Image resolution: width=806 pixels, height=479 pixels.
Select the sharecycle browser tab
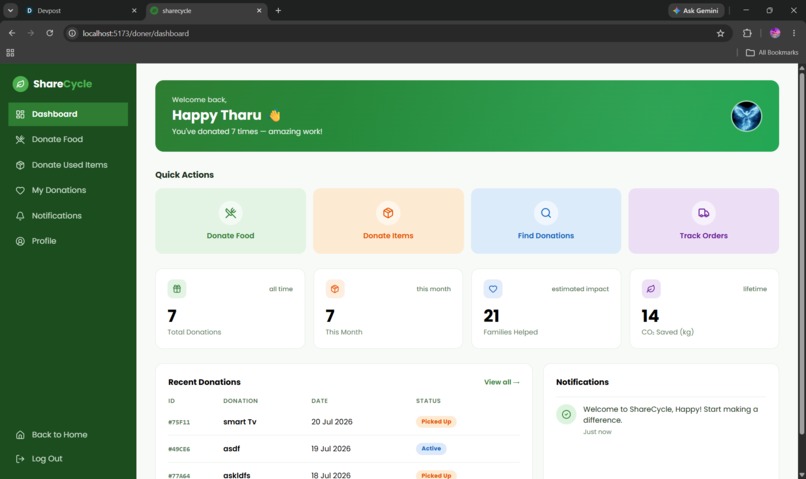206,11
